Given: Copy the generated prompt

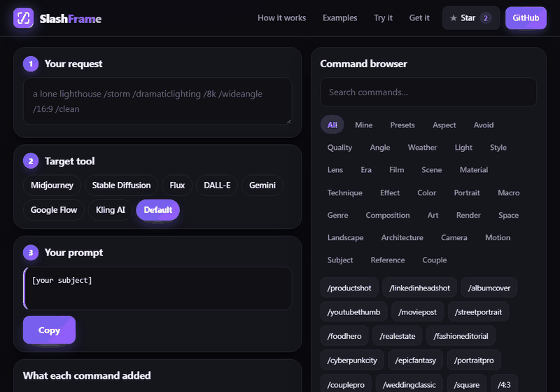Looking at the screenshot, I should coord(49,330).
